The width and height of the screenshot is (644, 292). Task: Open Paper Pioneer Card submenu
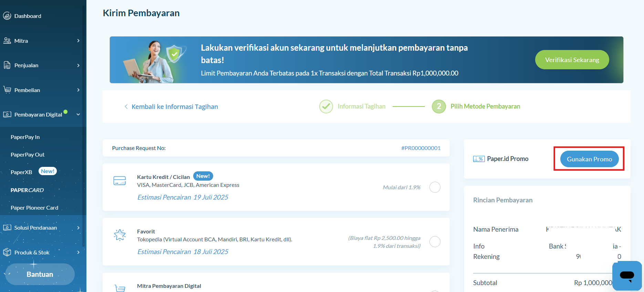coord(34,208)
